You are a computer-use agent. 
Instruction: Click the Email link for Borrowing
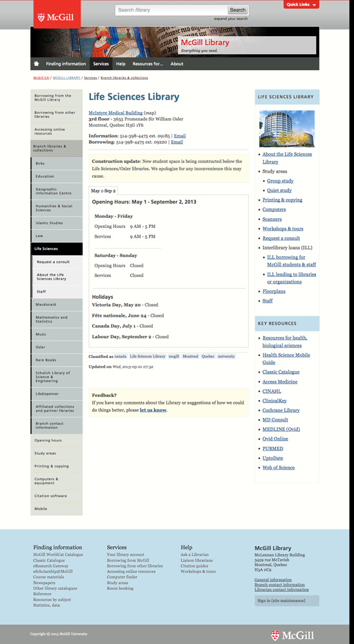(177, 142)
